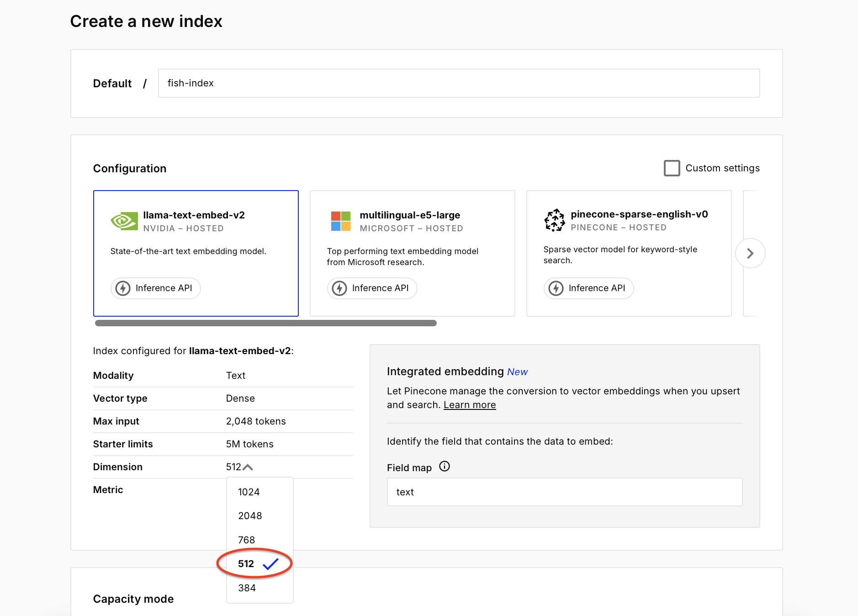Click the Pinecone sparse model logo
Screen dimensions: 858x616
555,220
